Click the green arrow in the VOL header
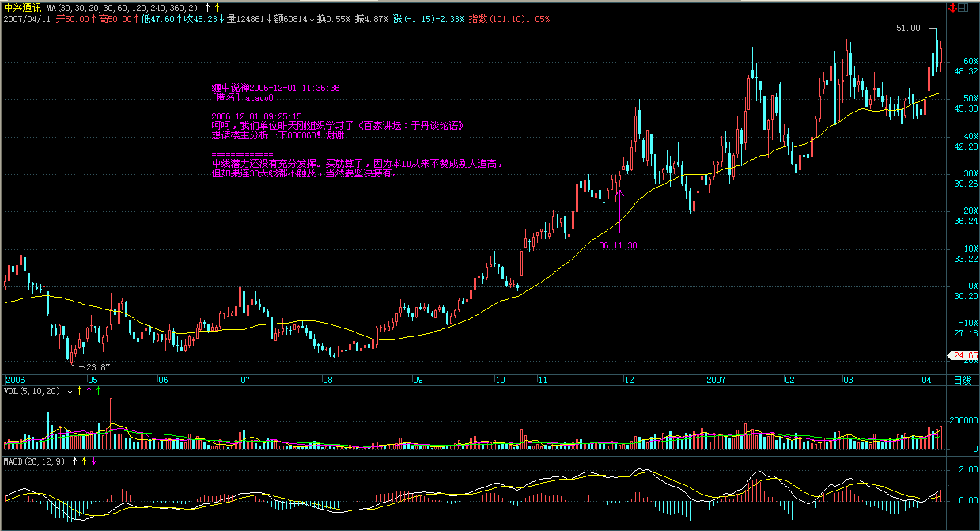This screenshot has width=980, height=531. point(98,391)
